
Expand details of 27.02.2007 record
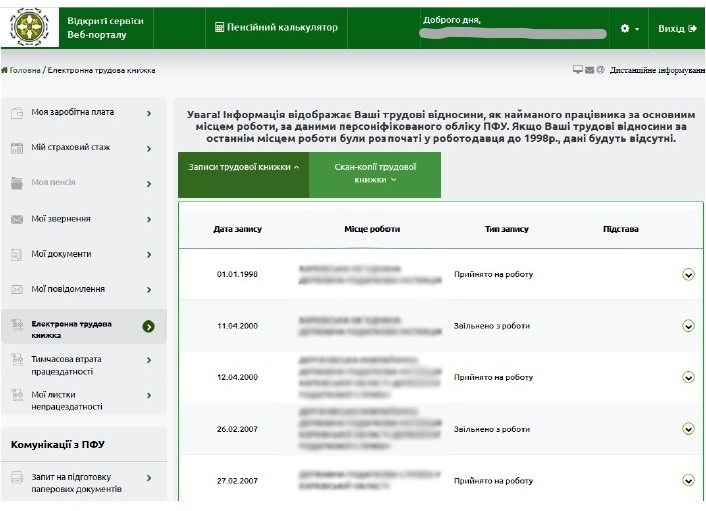point(688,480)
